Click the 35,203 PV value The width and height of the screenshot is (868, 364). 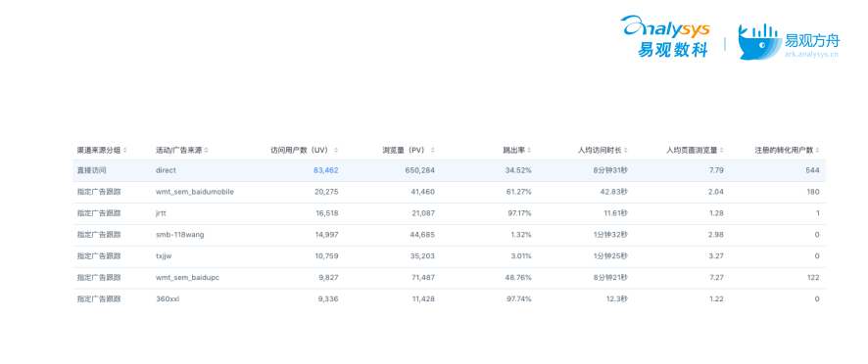(422, 256)
